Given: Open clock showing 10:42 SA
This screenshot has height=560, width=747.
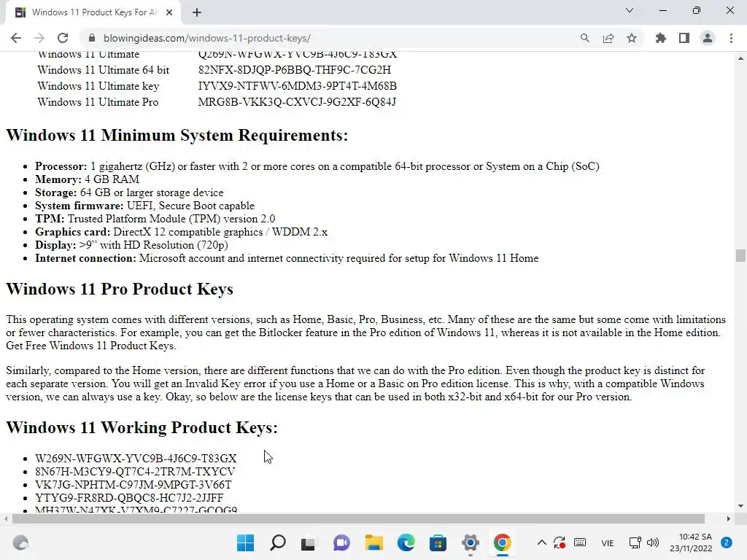Looking at the screenshot, I should point(691,542).
